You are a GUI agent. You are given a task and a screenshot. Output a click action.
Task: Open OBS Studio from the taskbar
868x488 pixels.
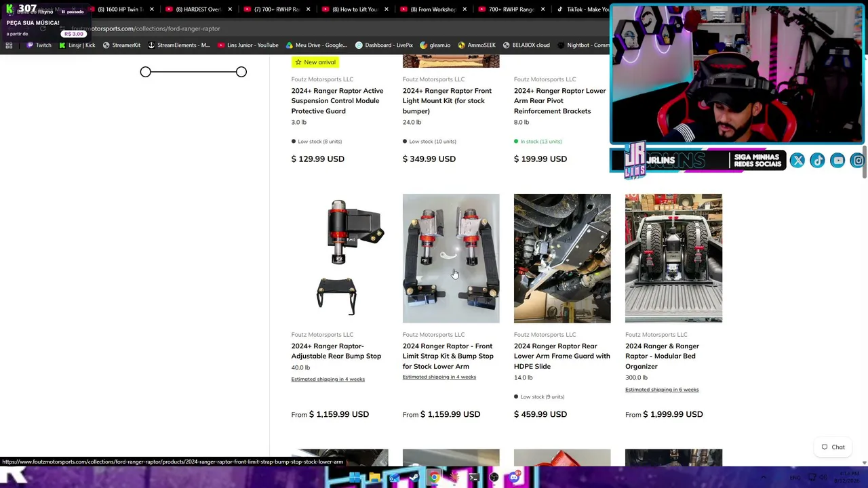(x=494, y=478)
